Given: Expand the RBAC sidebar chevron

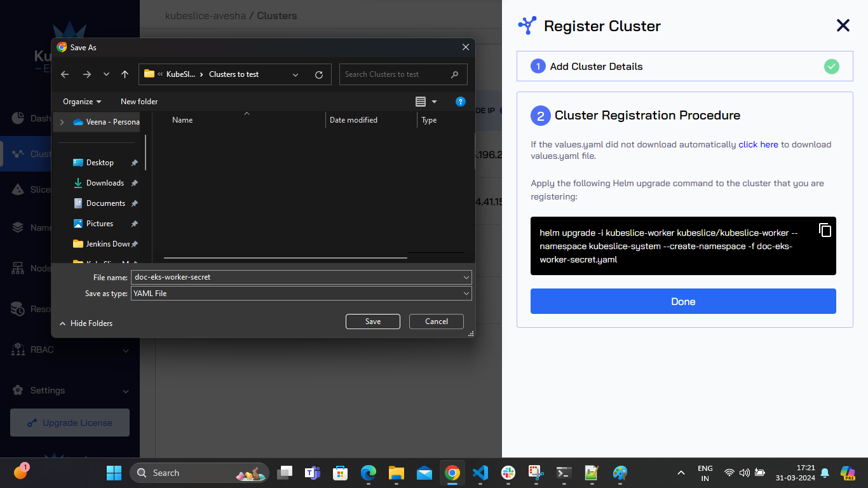Looking at the screenshot, I should click(126, 350).
